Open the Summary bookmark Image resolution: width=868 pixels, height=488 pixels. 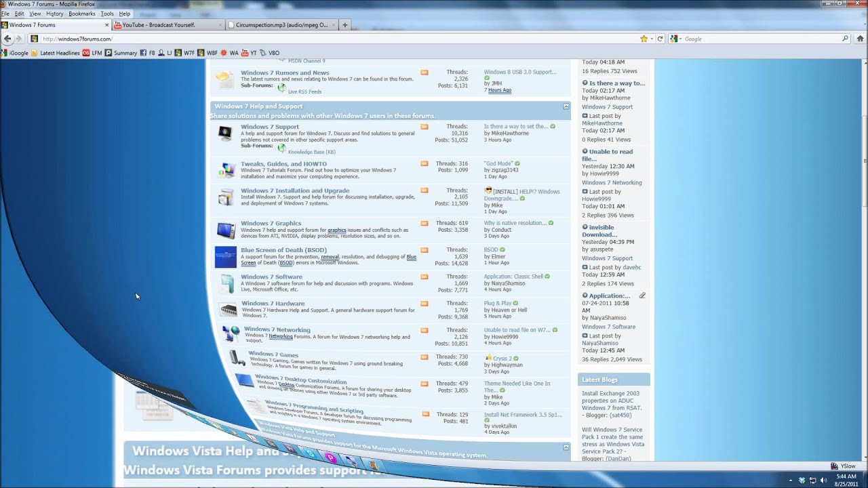click(x=121, y=53)
